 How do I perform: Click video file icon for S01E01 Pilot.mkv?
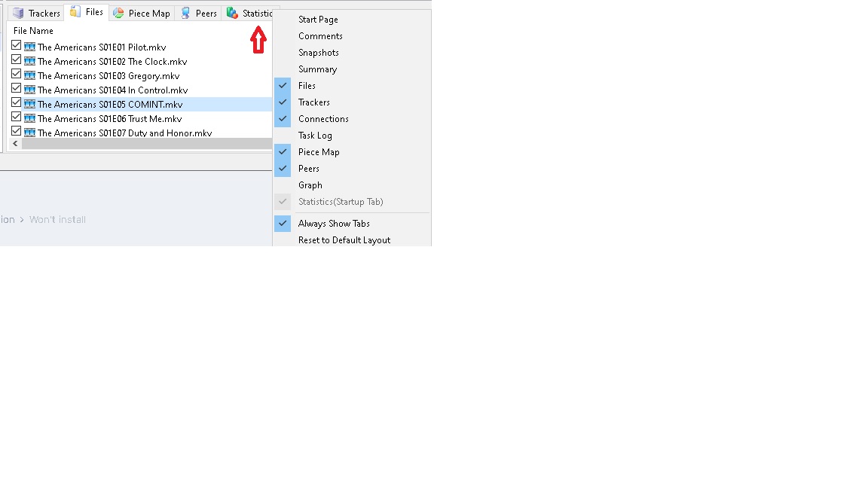click(30, 47)
